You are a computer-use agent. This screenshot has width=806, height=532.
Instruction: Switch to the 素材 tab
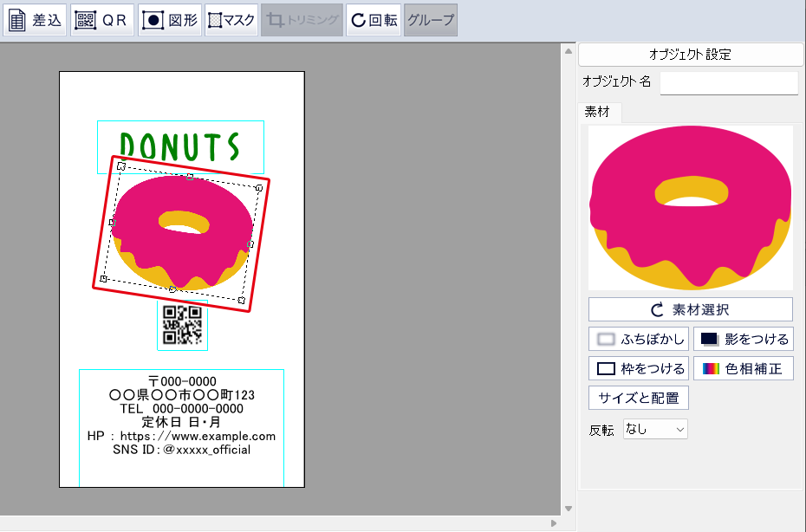point(597,113)
